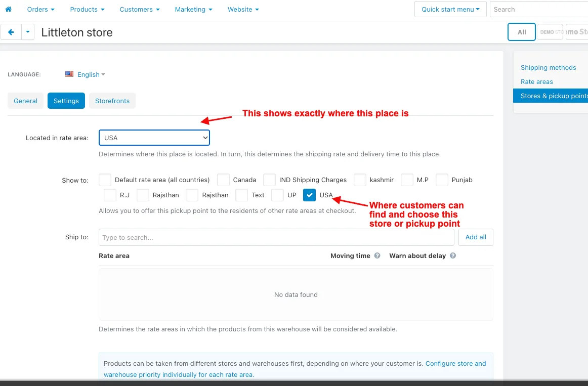Switch to the General tab

25,101
